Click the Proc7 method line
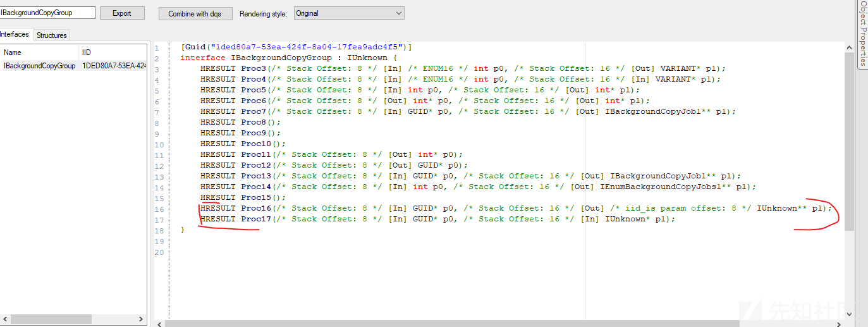Image resolution: width=868 pixels, height=327 pixels. [x=468, y=111]
